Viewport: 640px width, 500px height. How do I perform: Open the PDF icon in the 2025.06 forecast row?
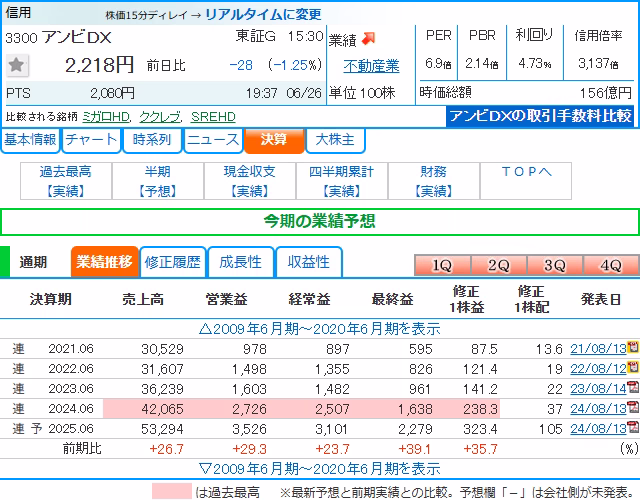[633, 428]
